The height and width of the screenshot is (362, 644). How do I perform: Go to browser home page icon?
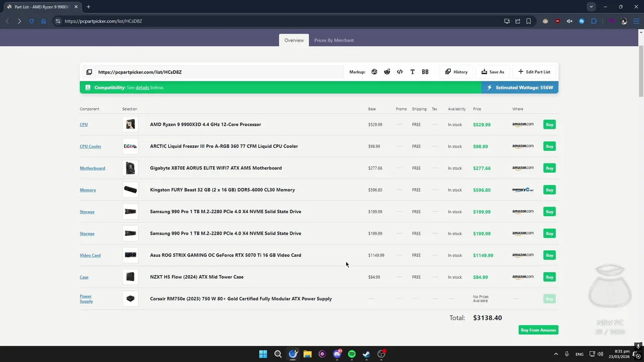[x=44, y=21]
